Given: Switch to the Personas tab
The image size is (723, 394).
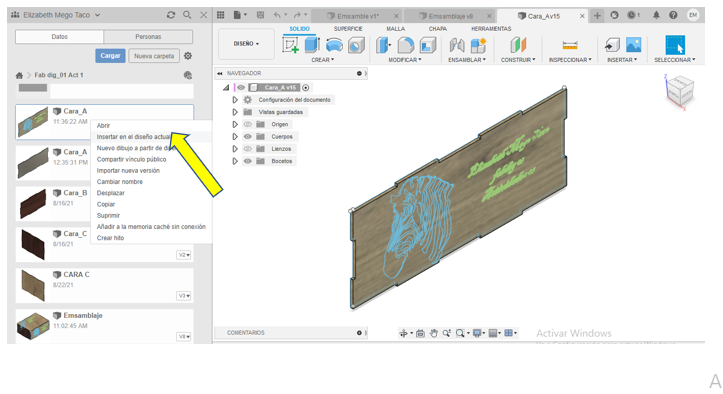Looking at the screenshot, I should click(148, 36).
